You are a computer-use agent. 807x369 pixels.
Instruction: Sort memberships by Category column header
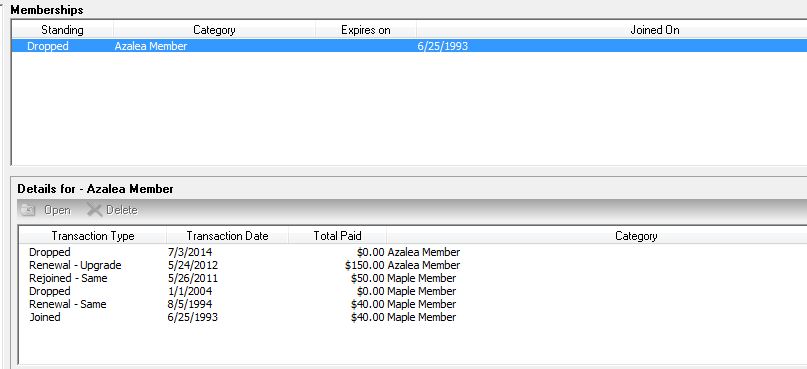click(x=214, y=30)
